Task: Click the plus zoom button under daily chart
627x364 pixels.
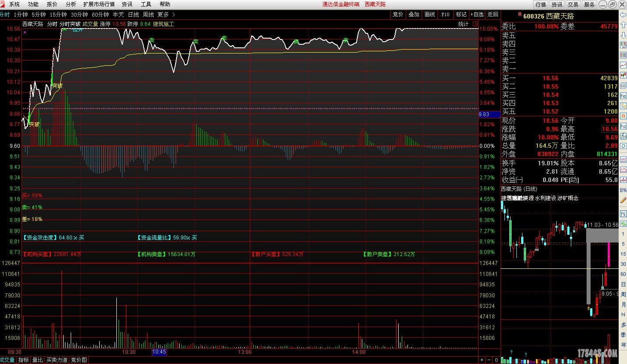Action: 482,360
